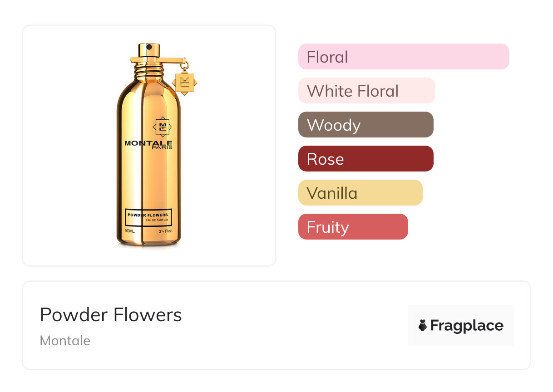The width and height of the screenshot is (553, 392).
Task: Click the Montale emblem on the bottle
Action: (161, 127)
